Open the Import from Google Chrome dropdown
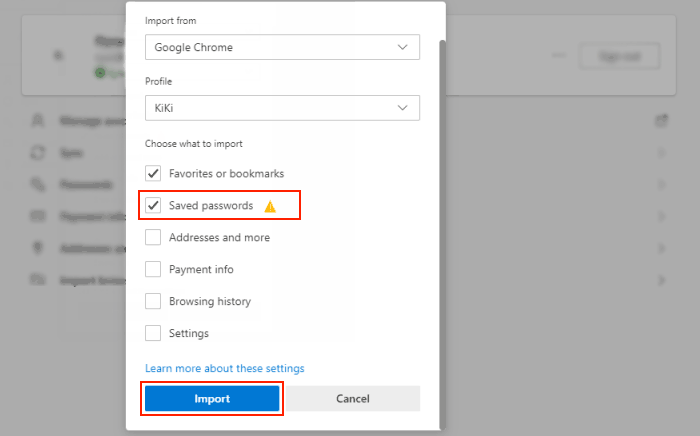The image size is (700, 436). coord(282,47)
